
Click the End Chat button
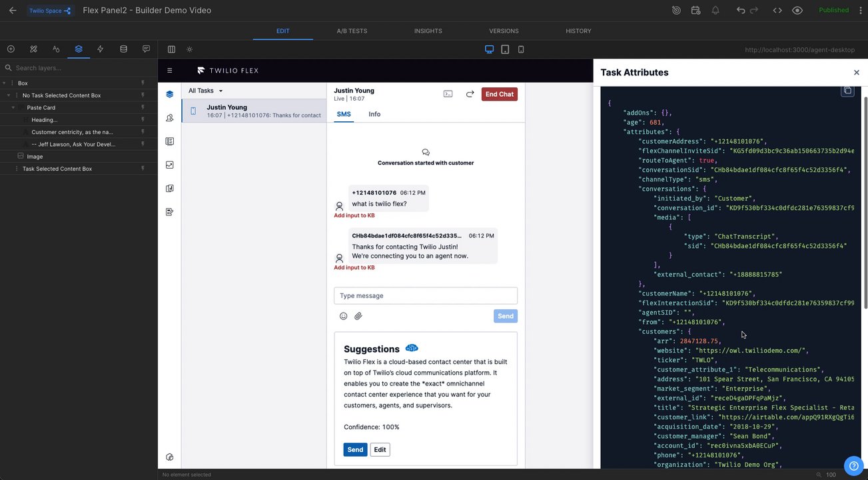500,94
